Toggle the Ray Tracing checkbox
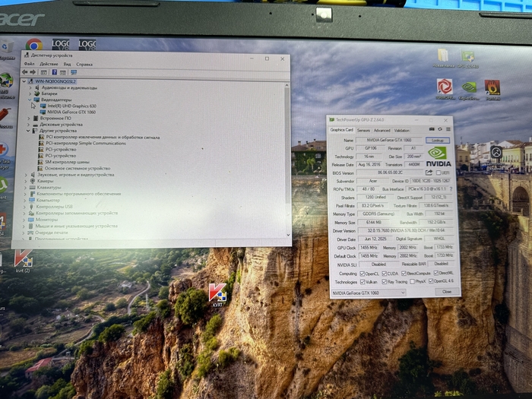This screenshot has height=399, width=532. [x=384, y=282]
